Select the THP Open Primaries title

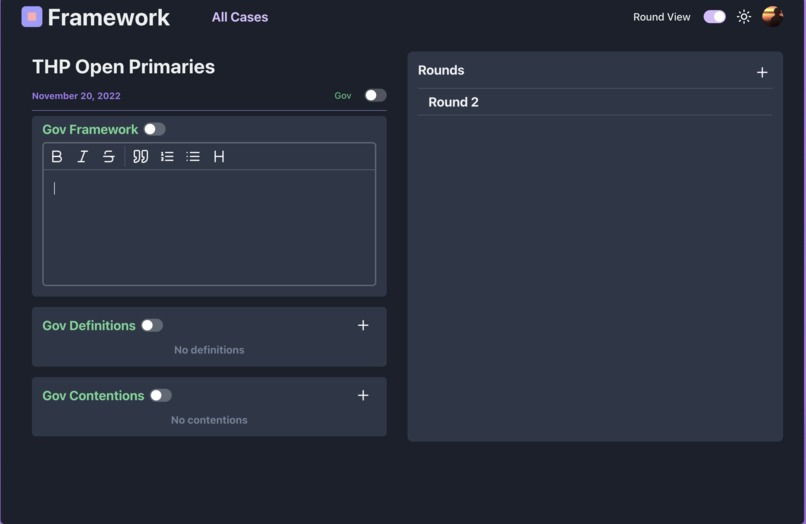tap(123, 67)
